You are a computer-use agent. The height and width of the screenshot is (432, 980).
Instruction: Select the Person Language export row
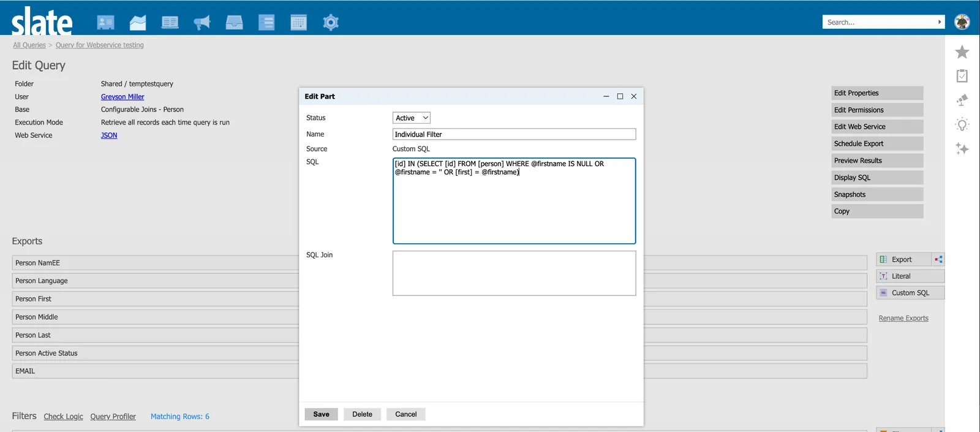coord(439,281)
